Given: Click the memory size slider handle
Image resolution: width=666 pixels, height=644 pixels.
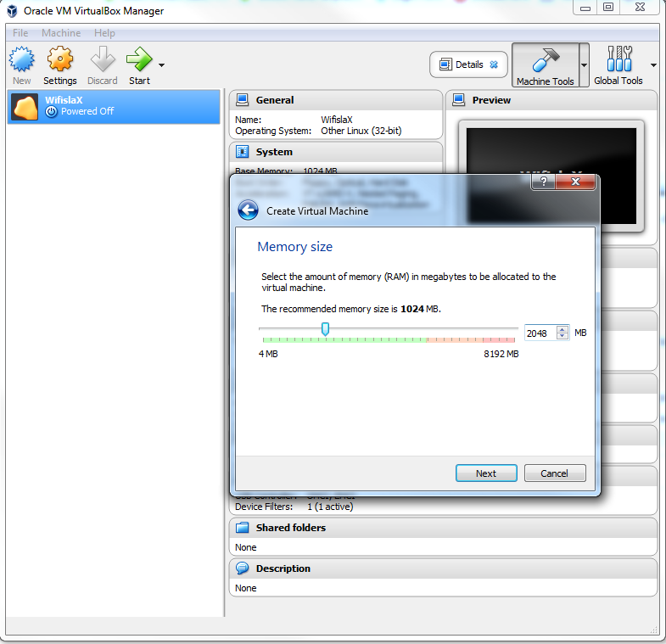Looking at the screenshot, I should pyautogui.click(x=325, y=329).
